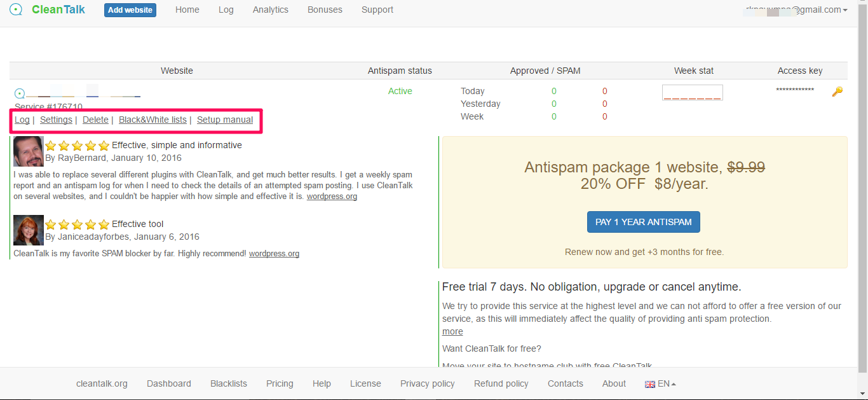Image resolution: width=868 pixels, height=400 pixels.
Task: Click the Active antispam status text
Action: tap(400, 91)
